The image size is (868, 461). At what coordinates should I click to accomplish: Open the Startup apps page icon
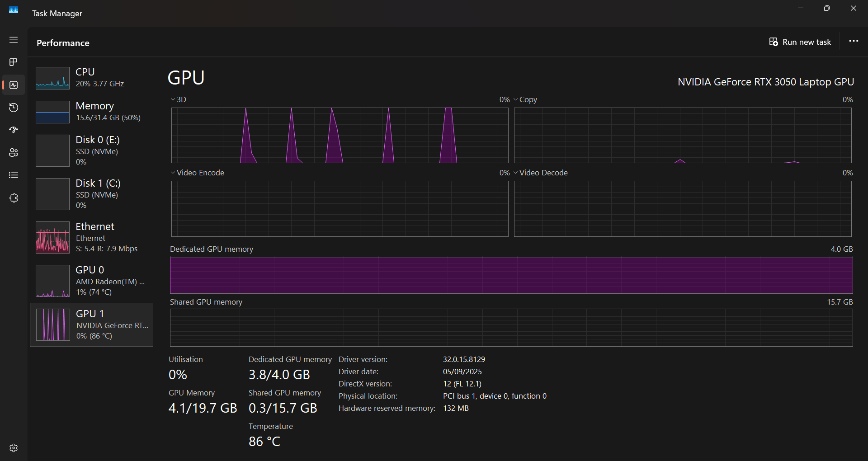point(14,130)
